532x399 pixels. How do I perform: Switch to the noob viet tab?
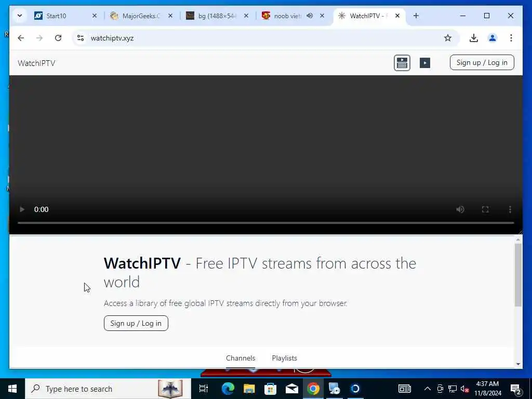click(287, 16)
